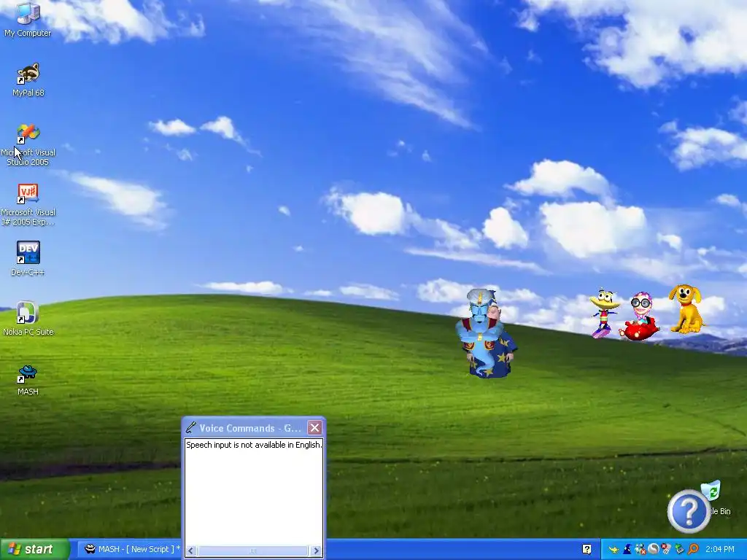This screenshot has height=560, width=747.
Task: Click the large blue question mark help orb
Action: [x=689, y=511]
